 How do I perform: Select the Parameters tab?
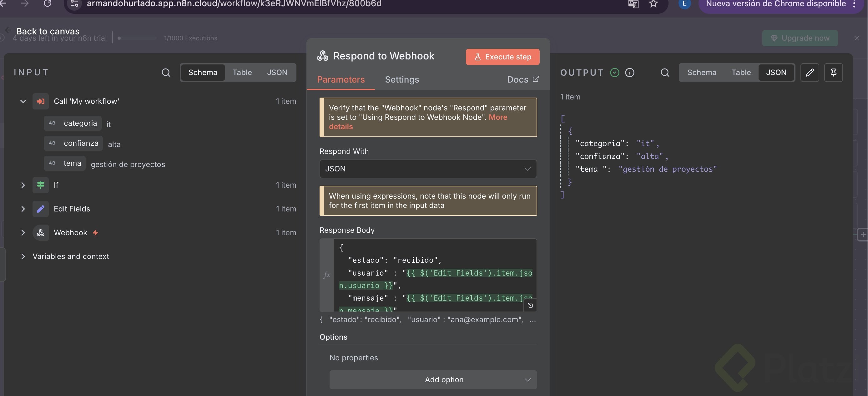click(x=341, y=79)
